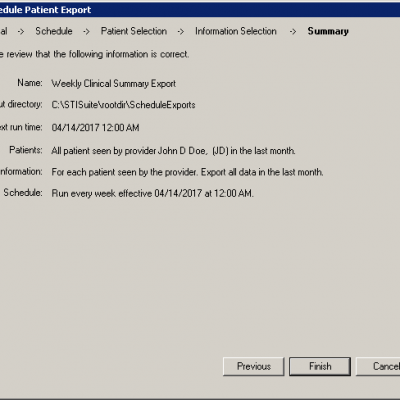Viewport: 400px width, 400px height.
Task: Click the patients description mentioning John D Doe
Action: click(173, 151)
